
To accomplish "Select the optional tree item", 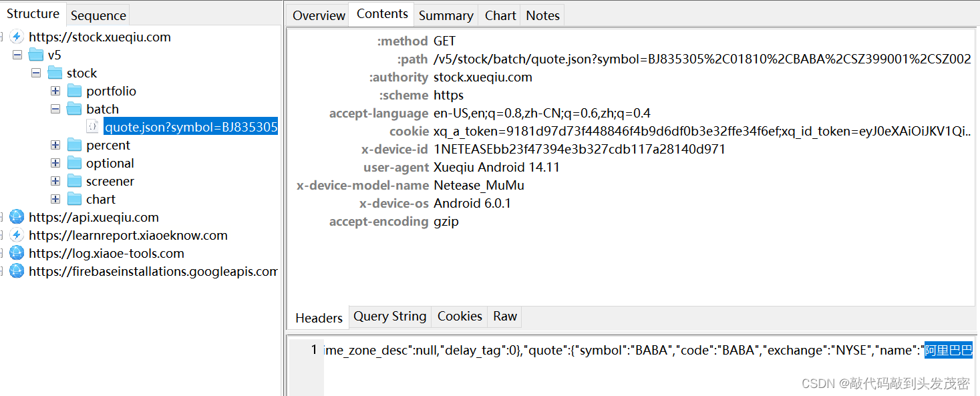I will click(110, 163).
